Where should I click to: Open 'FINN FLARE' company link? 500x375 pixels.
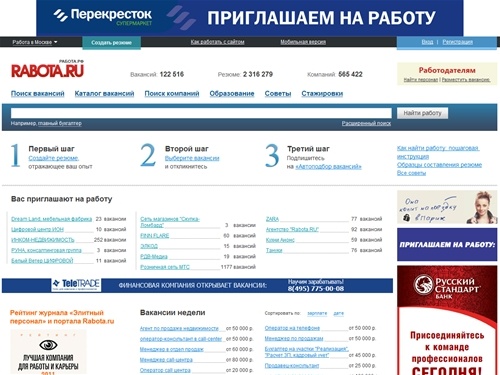click(155, 236)
